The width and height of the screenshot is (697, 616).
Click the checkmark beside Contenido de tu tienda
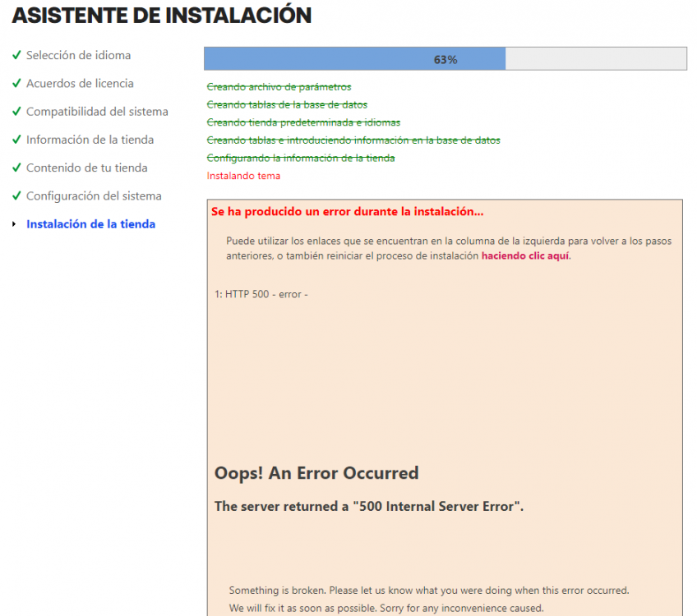[x=17, y=168]
